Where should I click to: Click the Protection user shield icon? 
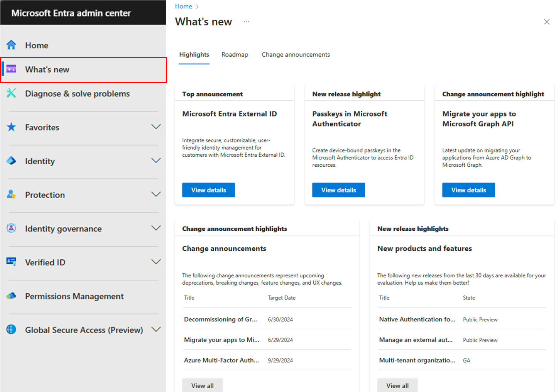pyautogui.click(x=11, y=194)
